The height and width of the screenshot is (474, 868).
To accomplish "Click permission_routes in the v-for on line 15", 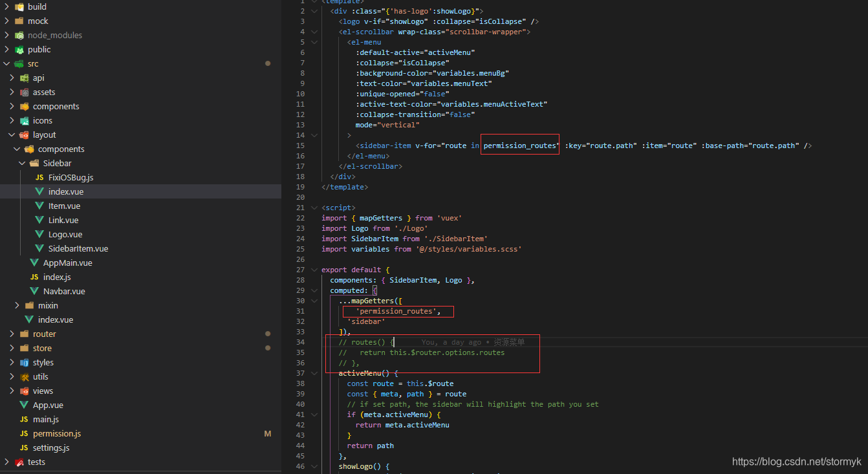I will pyautogui.click(x=519, y=145).
